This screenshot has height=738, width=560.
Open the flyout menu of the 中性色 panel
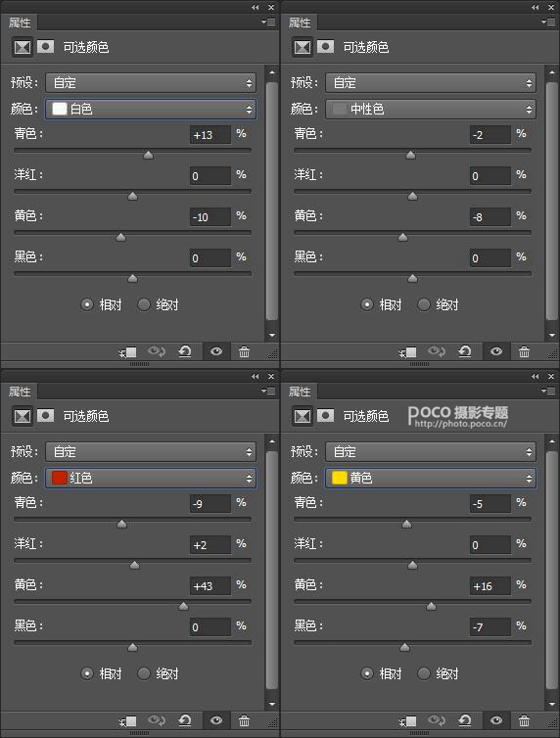click(x=548, y=23)
